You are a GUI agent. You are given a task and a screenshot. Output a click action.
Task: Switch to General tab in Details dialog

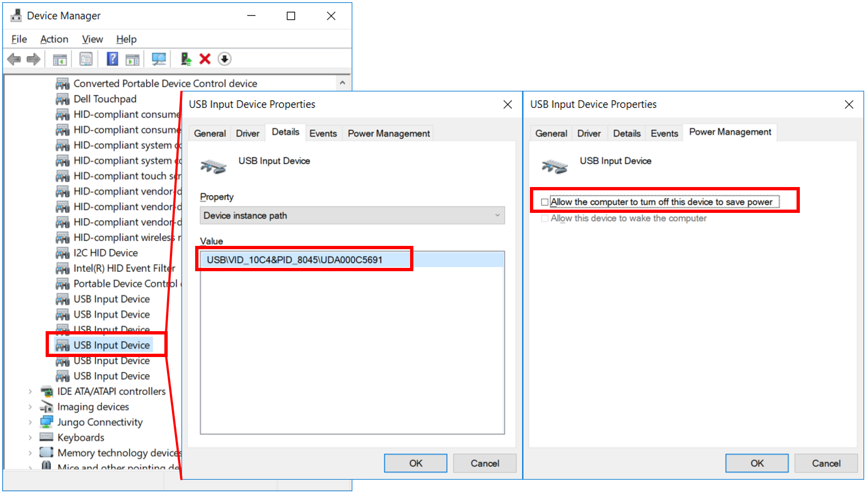(x=210, y=133)
